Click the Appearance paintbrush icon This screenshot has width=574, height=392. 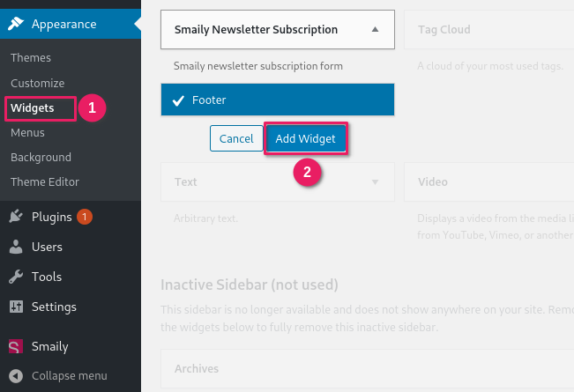[16, 24]
